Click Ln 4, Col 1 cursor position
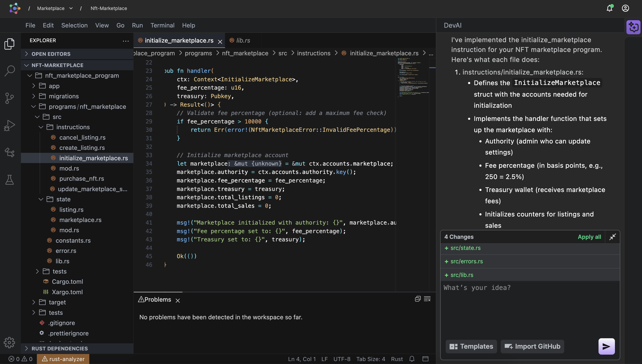642x364 pixels. click(x=302, y=359)
